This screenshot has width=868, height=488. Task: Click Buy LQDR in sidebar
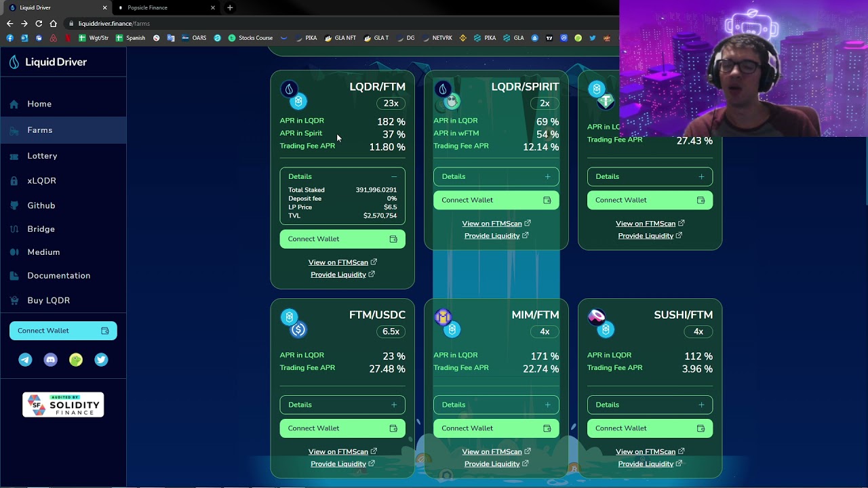49,300
